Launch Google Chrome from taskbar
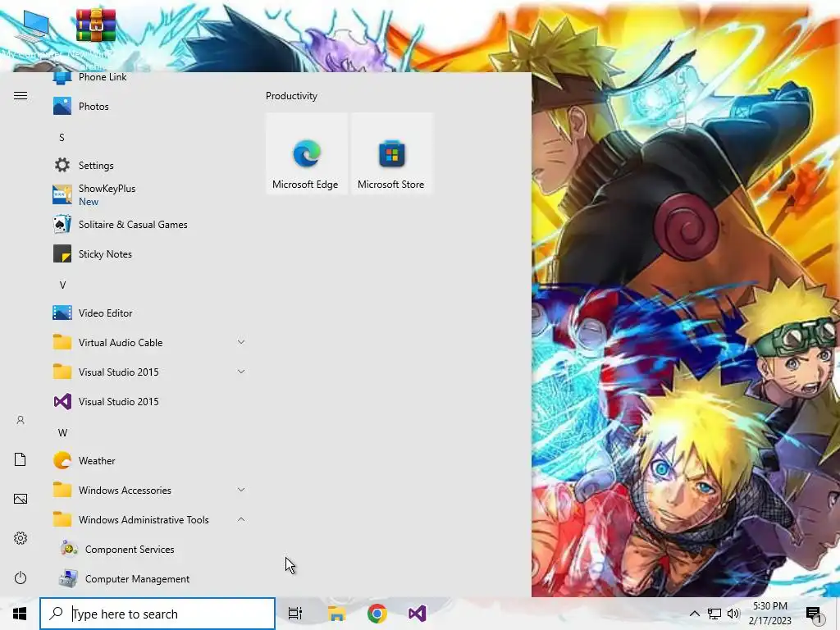The width and height of the screenshot is (840, 630). 377,614
